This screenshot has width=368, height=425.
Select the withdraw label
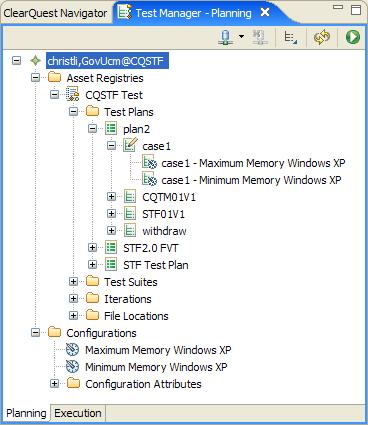tap(164, 231)
